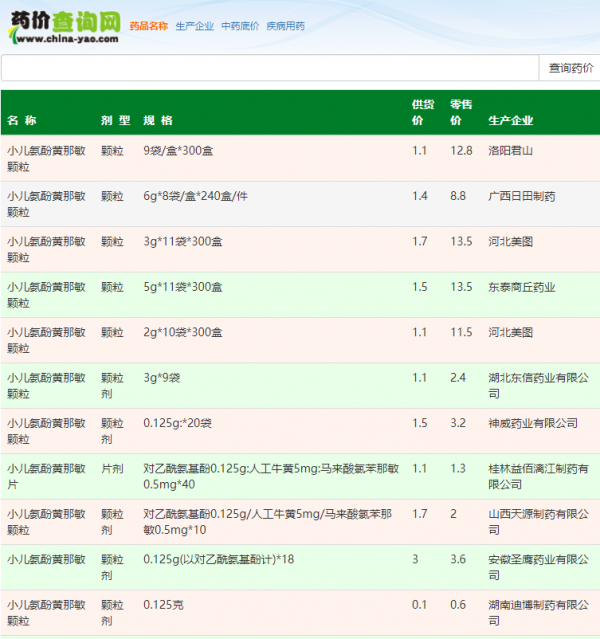
Task: Click the 药价查询网 site logo
Action: [x=63, y=27]
